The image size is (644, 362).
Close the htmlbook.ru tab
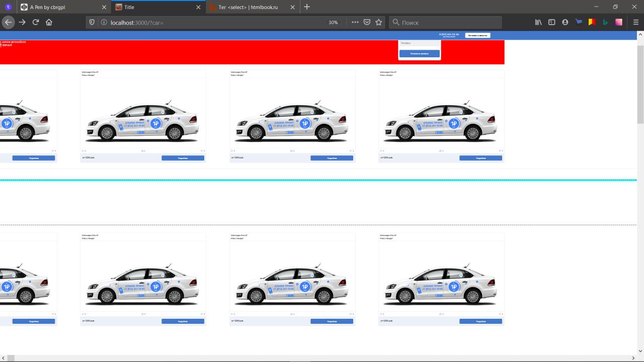coord(293,8)
